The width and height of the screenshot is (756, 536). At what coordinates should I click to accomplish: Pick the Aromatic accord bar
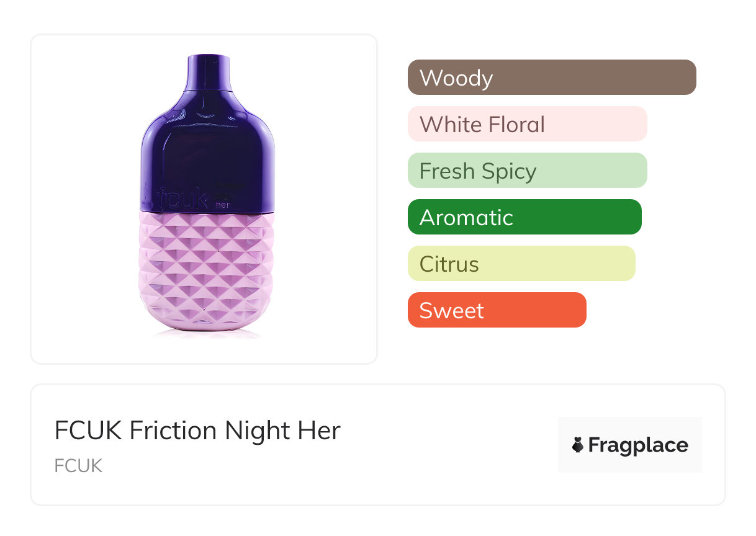pyautogui.click(x=524, y=217)
